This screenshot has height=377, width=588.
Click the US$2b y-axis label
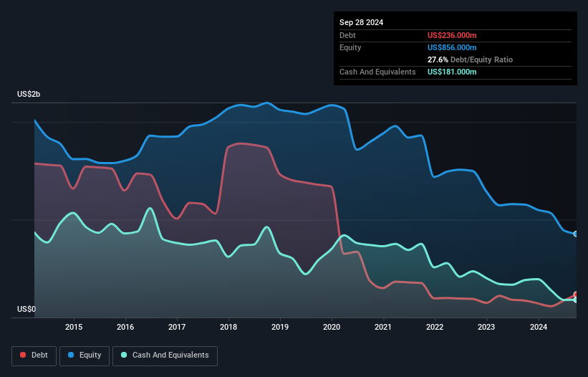coord(29,94)
